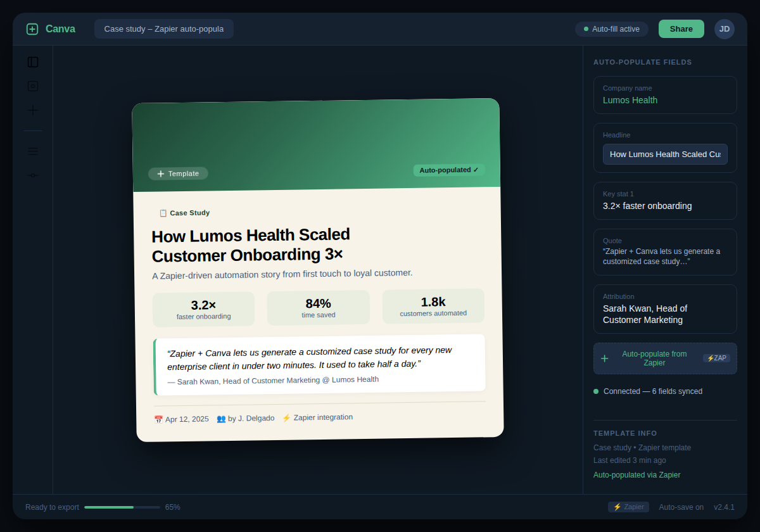Click the plus icon on Template chip
Screen dimensions: 760x532
tap(160, 174)
